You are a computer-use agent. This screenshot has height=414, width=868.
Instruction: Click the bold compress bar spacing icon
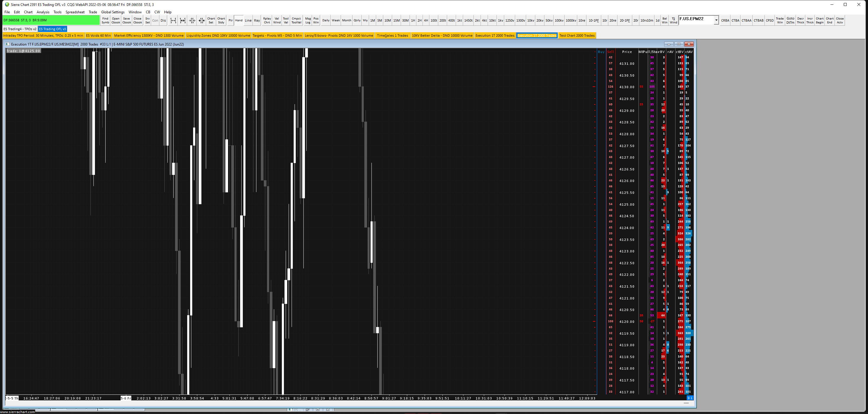coord(201,20)
